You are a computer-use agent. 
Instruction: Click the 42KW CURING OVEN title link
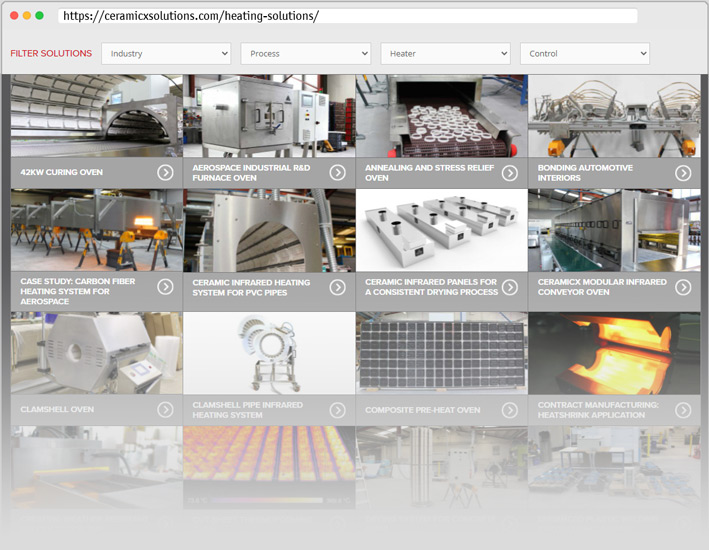(x=61, y=172)
